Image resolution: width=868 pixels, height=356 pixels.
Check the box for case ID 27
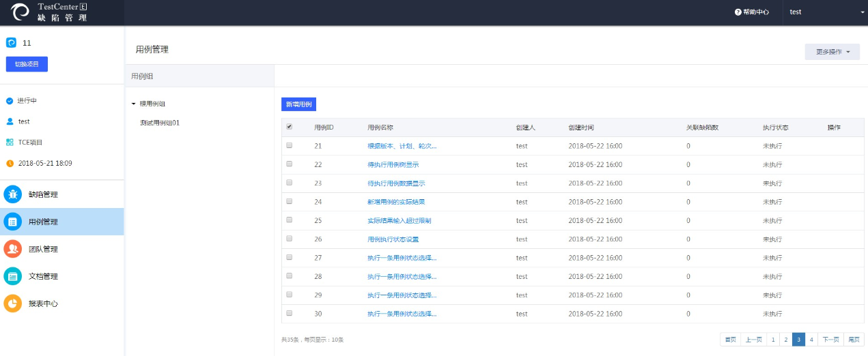click(289, 257)
